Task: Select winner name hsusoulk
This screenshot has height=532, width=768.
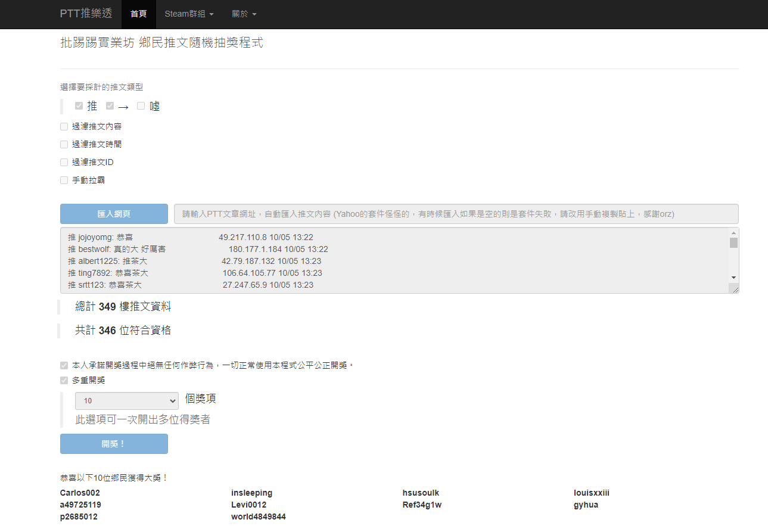Action: [421, 493]
